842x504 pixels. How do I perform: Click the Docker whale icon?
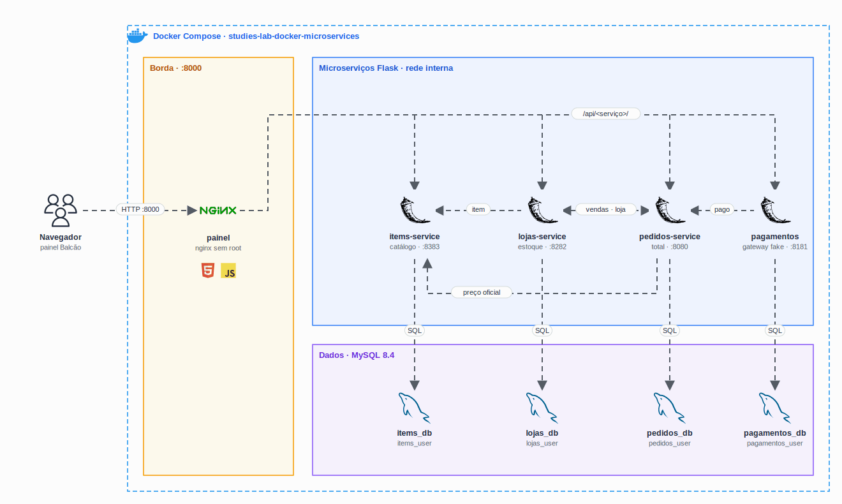[x=137, y=36]
